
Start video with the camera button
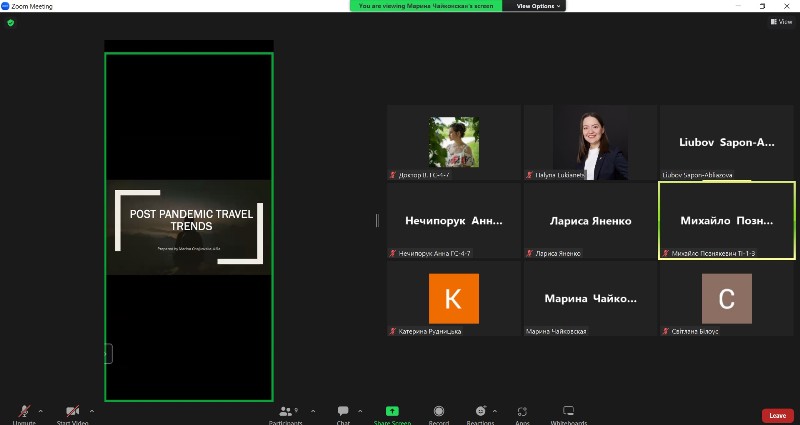click(72, 412)
